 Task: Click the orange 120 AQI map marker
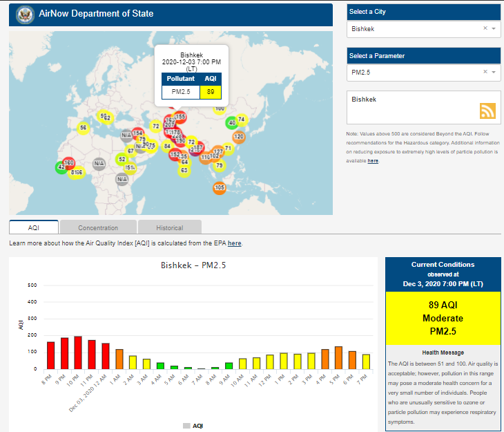[x=239, y=137]
